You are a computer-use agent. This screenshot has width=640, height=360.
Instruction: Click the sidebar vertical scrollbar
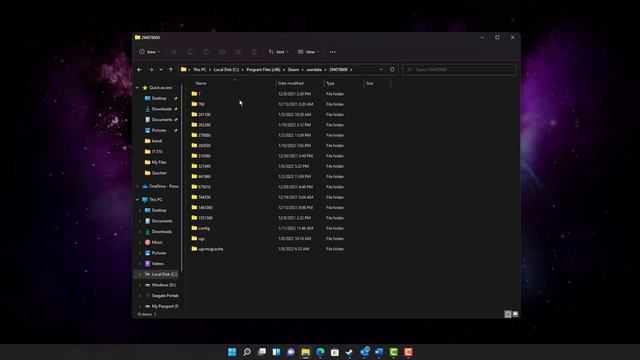pyautogui.click(x=182, y=178)
